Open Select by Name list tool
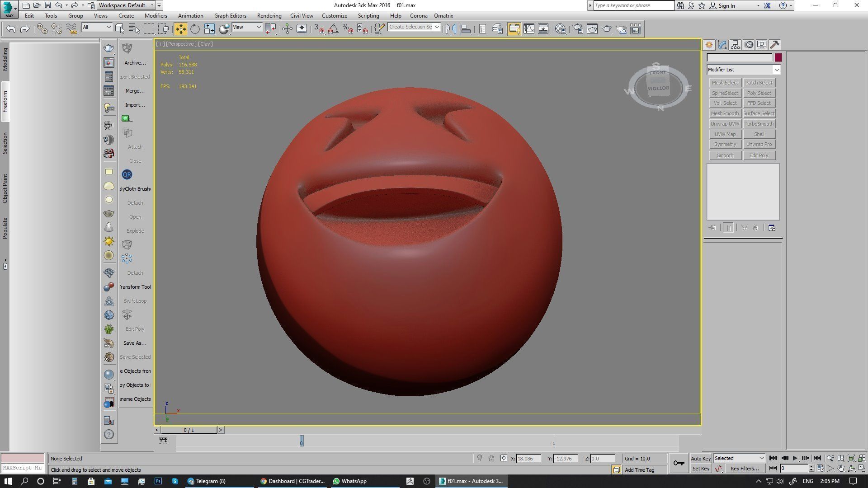 134,29
